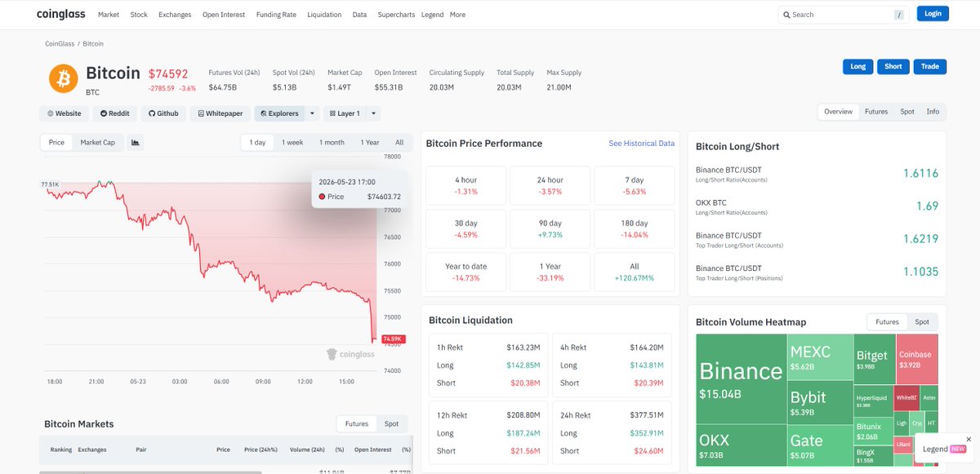Close the Legend popup

click(969, 439)
